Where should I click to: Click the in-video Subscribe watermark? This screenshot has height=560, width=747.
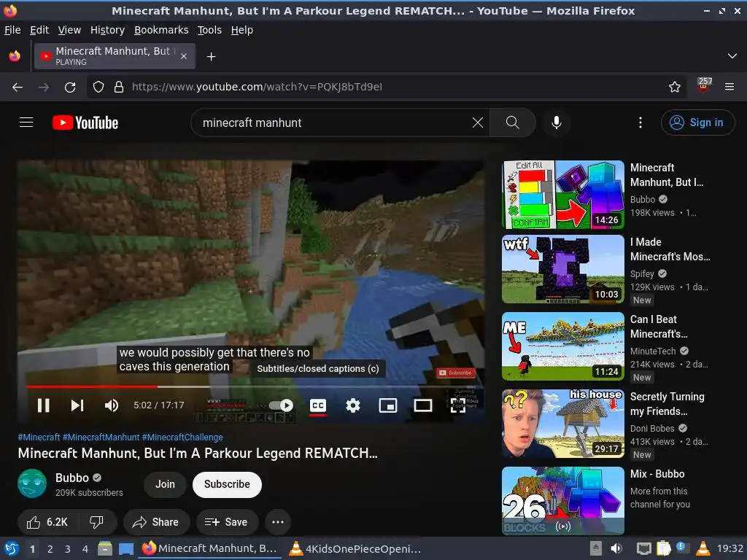point(456,373)
